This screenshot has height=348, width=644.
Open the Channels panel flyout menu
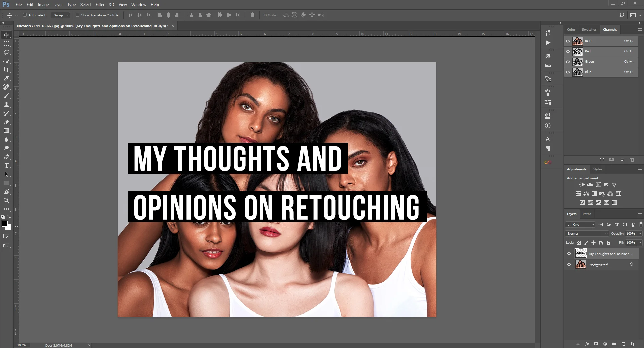pos(640,29)
